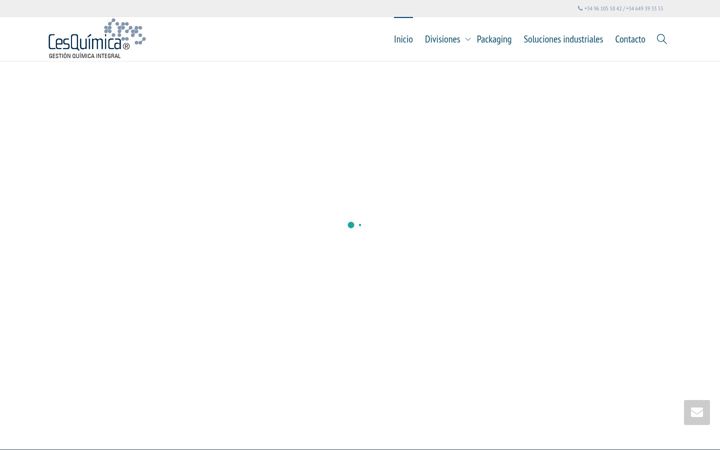Open the Packaging menu item
This screenshot has width=720, height=450.
tap(494, 39)
